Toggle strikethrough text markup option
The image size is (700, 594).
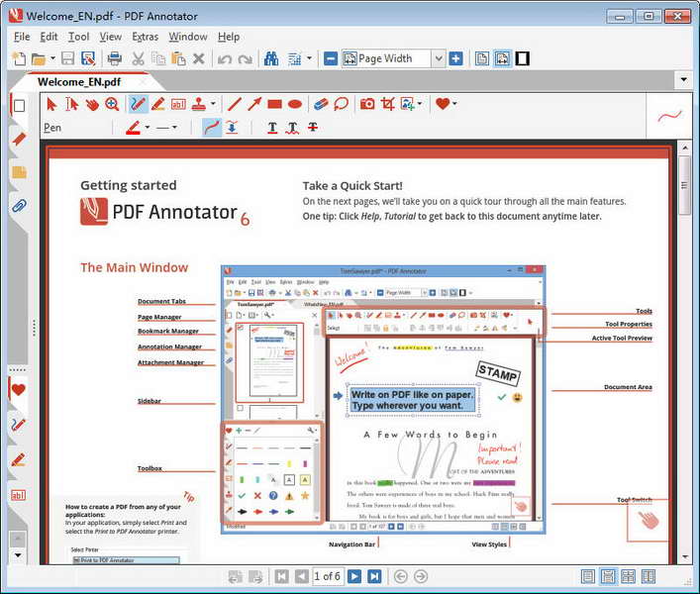pos(313,128)
